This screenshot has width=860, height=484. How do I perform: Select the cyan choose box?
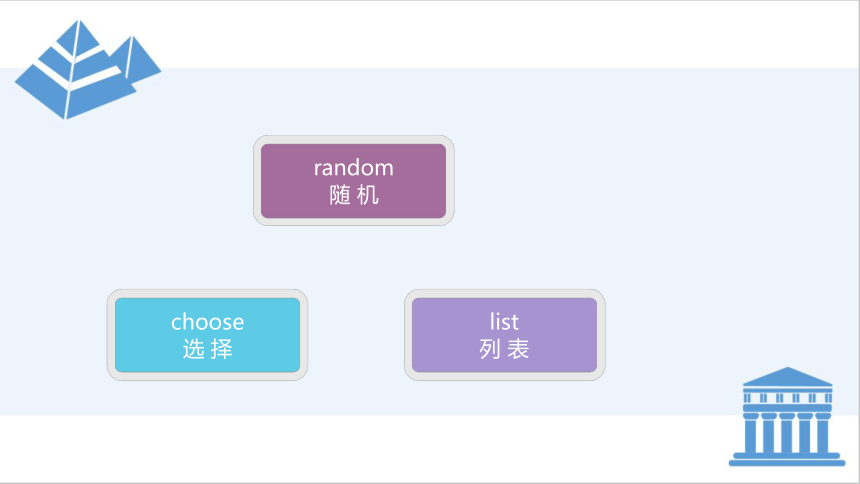[x=207, y=335]
